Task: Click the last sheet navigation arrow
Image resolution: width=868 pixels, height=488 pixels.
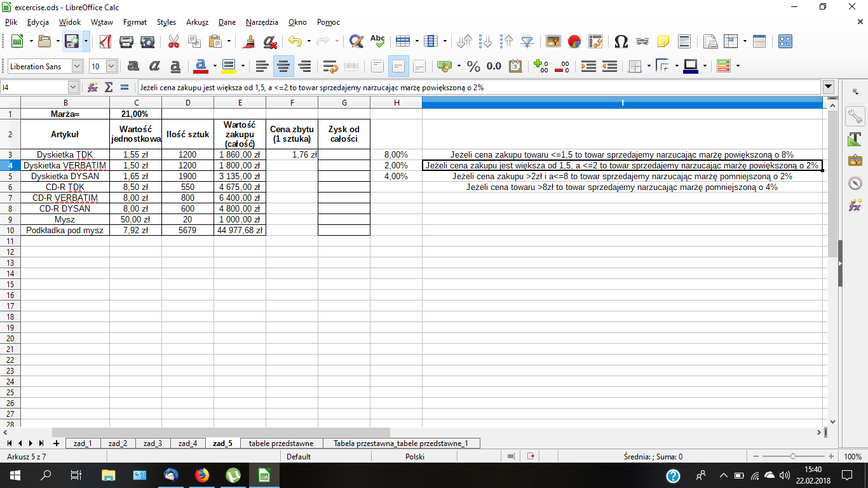Action: coord(41,444)
